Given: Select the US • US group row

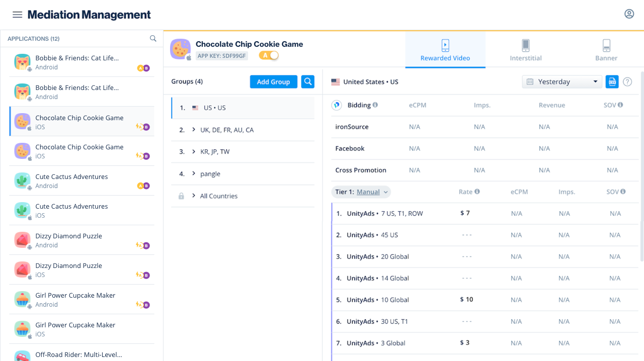Looking at the screenshot, I should tap(243, 108).
